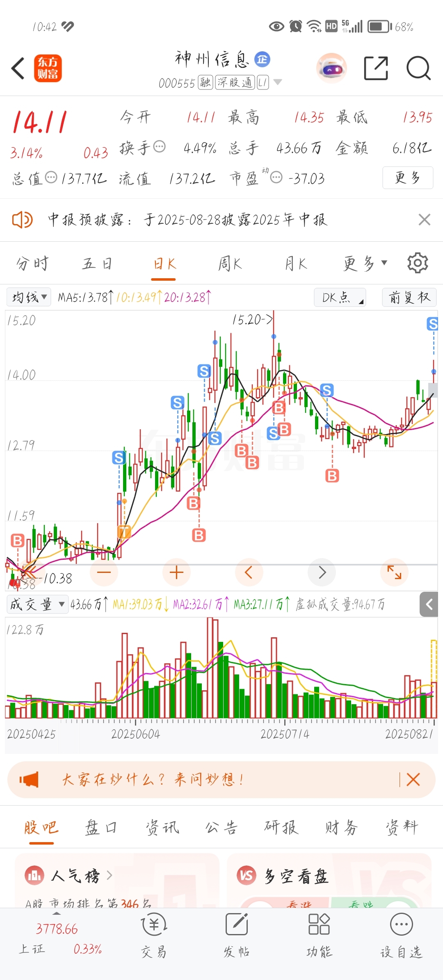Screen dimensions: 443x980
Task: Tap the 人气榜 ranking icon
Action: pos(34,875)
